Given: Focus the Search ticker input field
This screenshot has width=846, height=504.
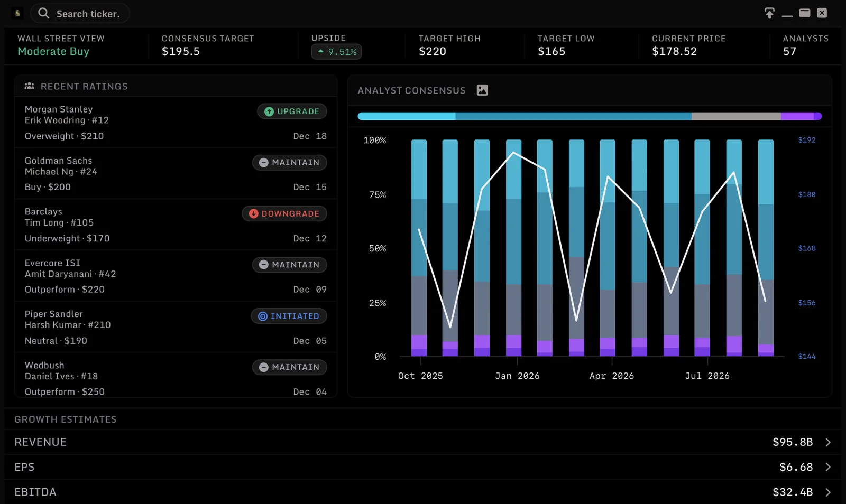Looking at the screenshot, I should [80, 14].
